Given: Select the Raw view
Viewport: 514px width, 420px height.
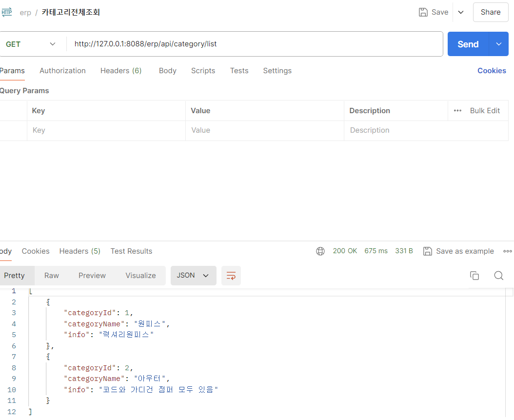Looking at the screenshot, I should pos(52,276).
